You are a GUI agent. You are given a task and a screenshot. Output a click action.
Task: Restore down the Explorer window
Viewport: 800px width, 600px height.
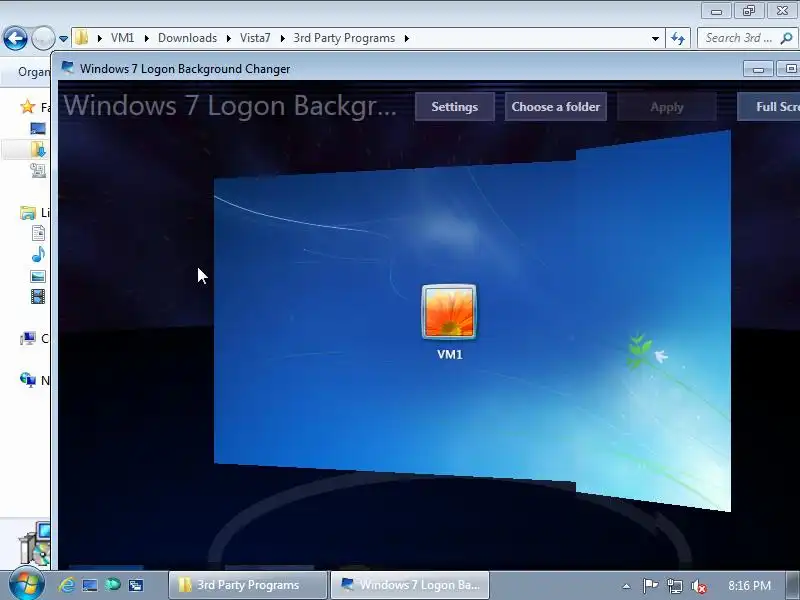749,11
